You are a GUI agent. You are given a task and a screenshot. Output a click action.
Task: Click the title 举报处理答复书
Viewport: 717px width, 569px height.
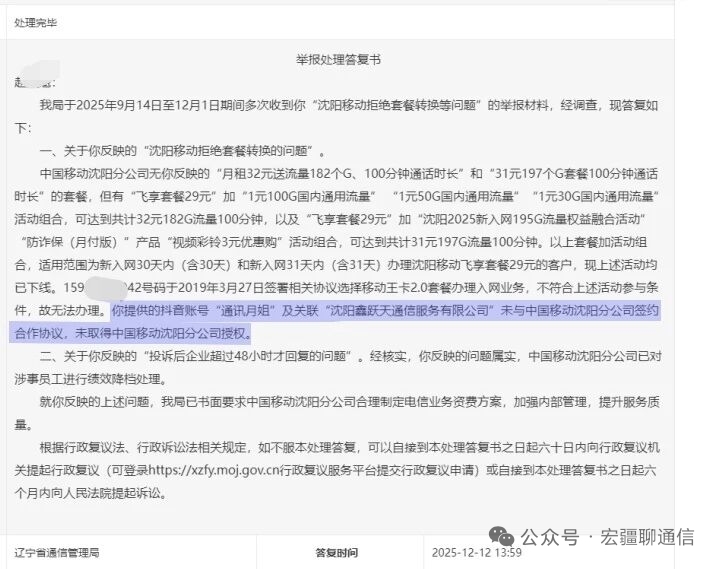pos(338,59)
